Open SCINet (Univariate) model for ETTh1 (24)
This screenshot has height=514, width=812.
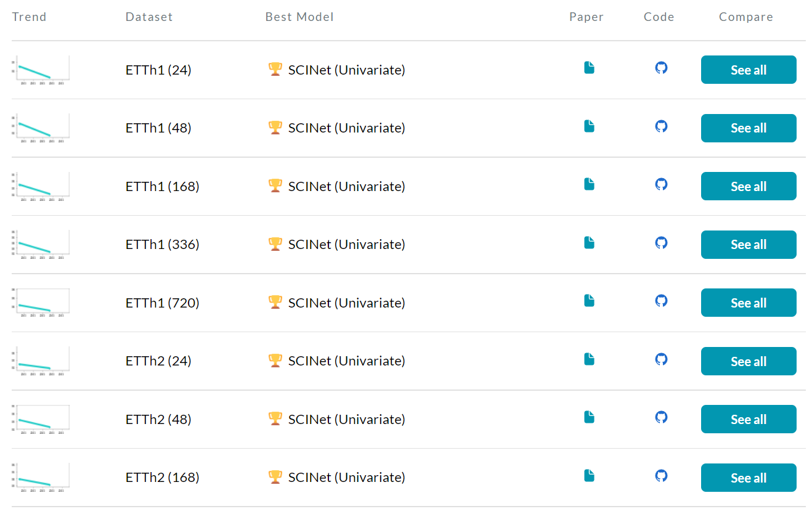(347, 70)
